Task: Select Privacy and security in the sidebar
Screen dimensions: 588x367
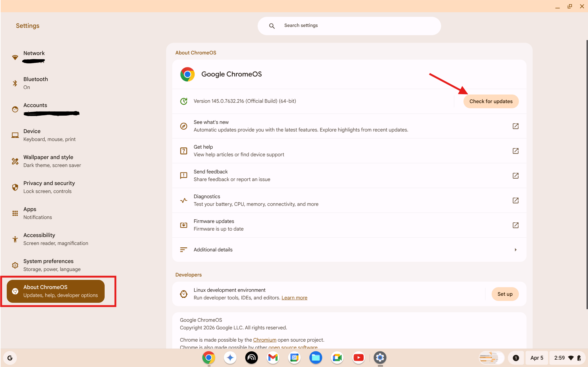Action: (x=49, y=187)
